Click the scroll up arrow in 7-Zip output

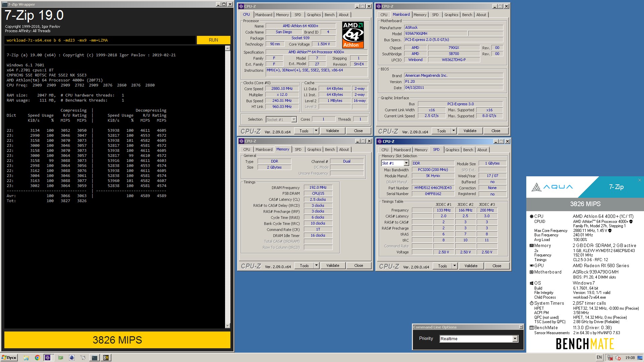228,48
